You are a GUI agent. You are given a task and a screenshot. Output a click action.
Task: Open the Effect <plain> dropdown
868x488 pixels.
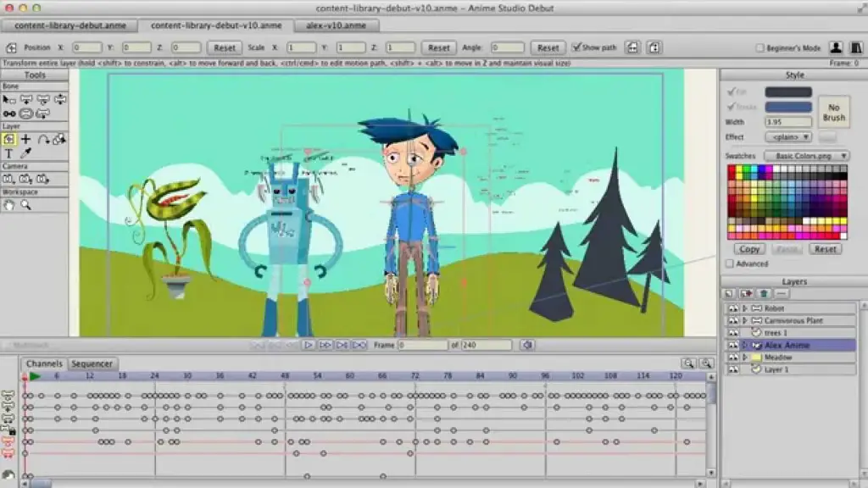coord(788,136)
